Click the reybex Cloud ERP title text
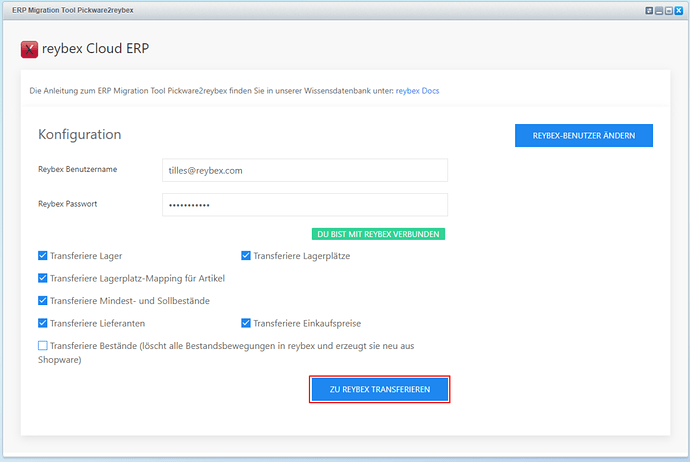The width and height of the screenshot is (690, 462). 95,48
